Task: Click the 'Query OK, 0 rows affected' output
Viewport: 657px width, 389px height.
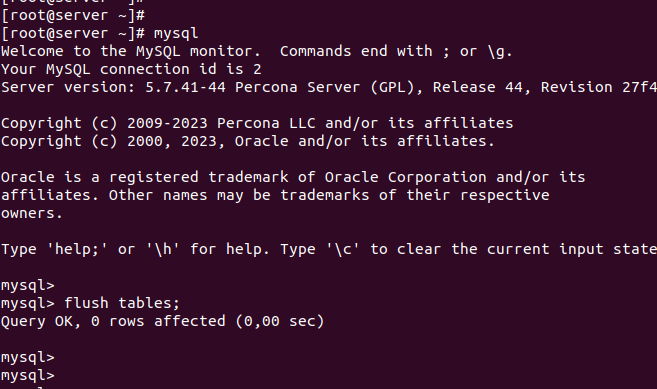Action: (113, 322)
